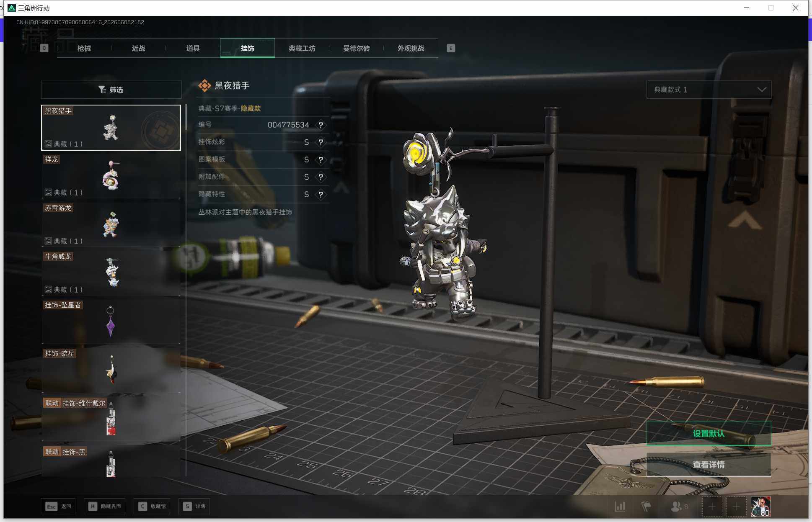Select the 联动 挂饰-黑 charm item
This screenshot has height=522, width=812.
pyautogui.click(x=111, y=461)
